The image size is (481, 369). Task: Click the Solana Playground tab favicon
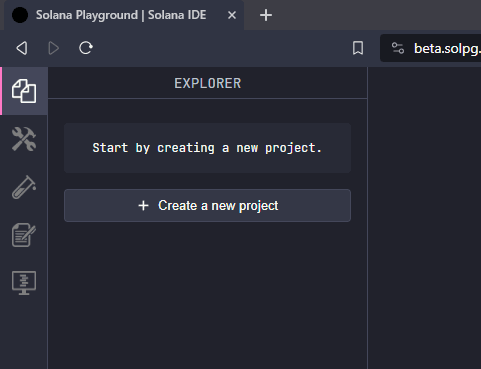pyautogui.click(x=20, y=15)
